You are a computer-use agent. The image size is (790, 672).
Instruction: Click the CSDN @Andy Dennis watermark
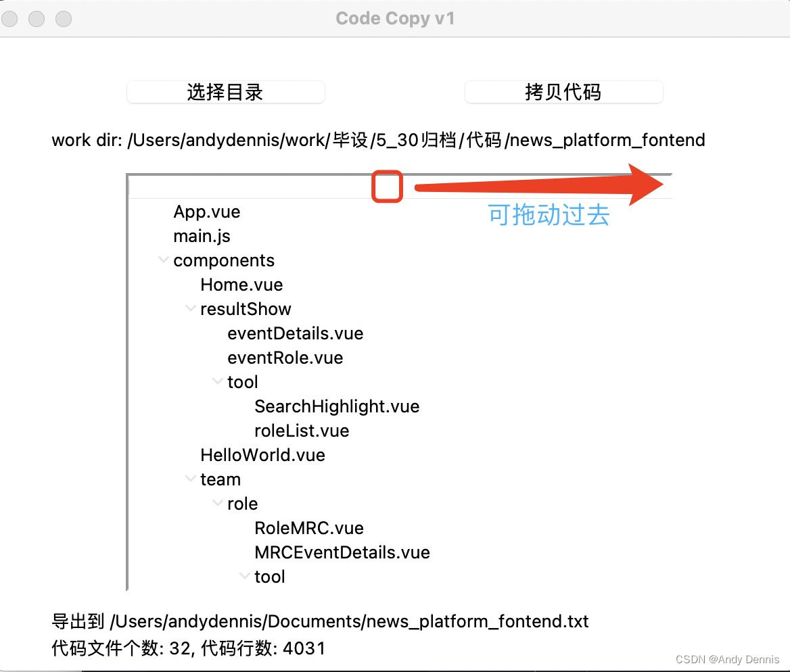click(727, 659)
